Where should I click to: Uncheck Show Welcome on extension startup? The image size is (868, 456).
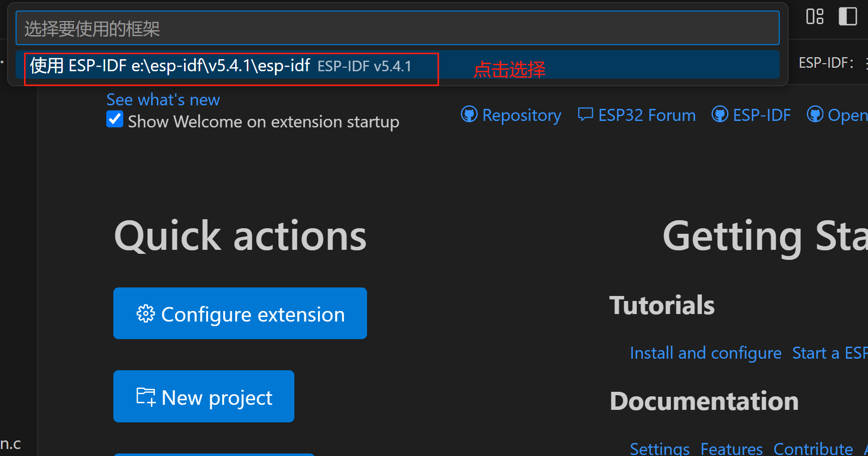[114, 119]
